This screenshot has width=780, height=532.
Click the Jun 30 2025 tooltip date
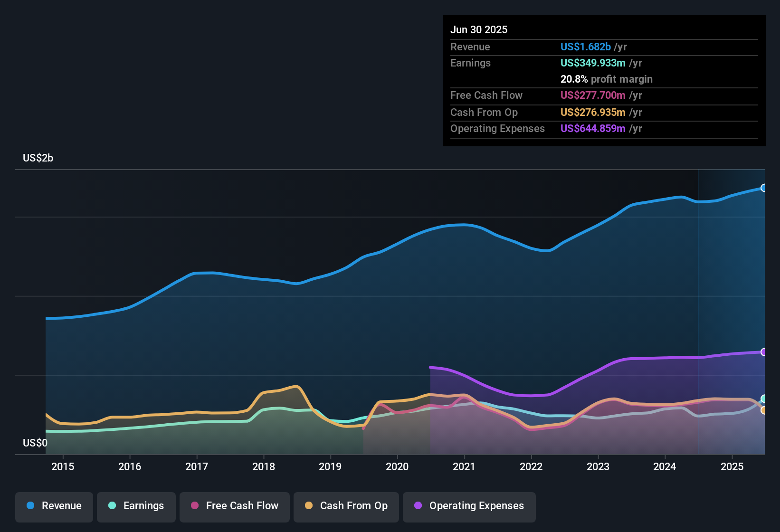(479, 29)
